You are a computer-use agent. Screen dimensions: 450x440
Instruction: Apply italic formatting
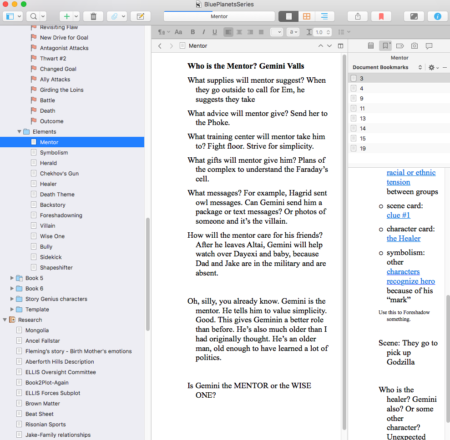point(204,32)
